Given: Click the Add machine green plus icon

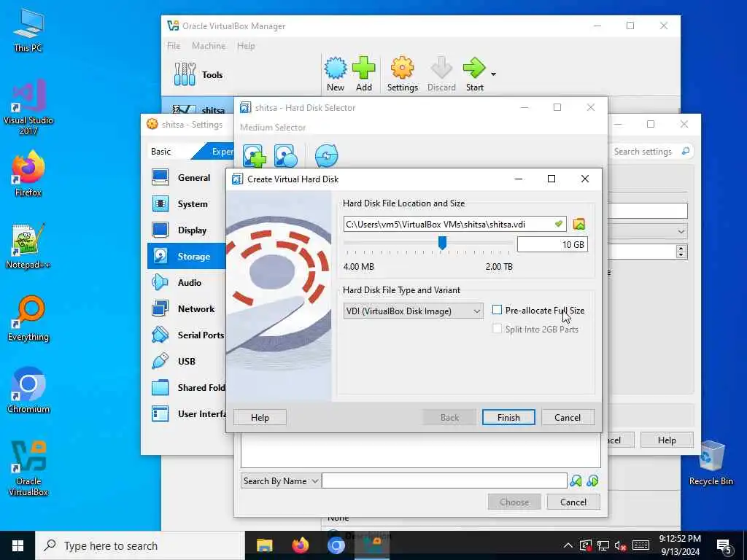Looking at the screenshot, I should tap(363, 74).
